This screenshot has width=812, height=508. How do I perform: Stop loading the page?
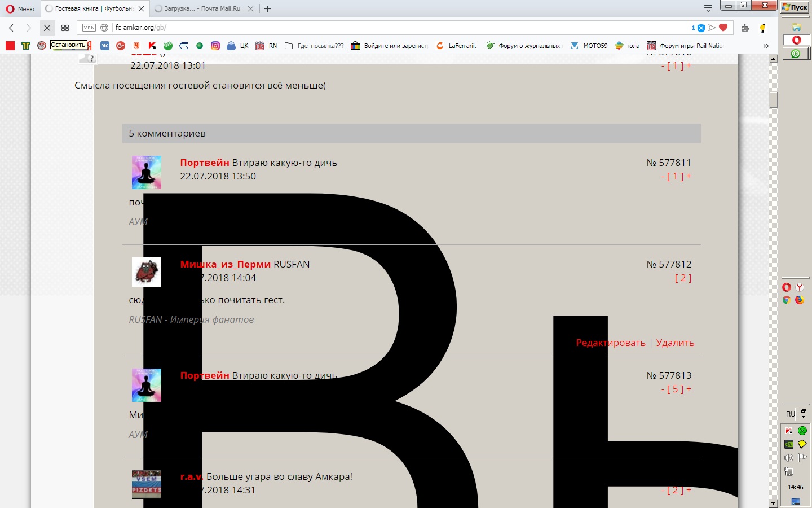point(47,28)
